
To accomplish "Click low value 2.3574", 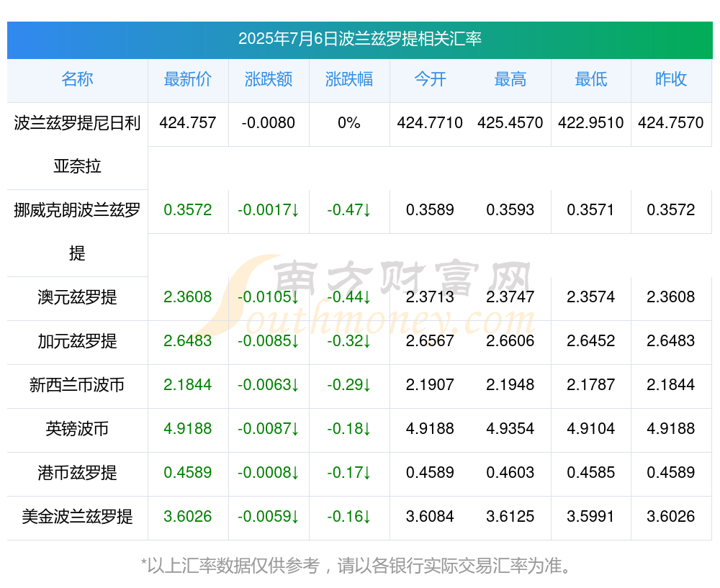I will (x=591, y=297).
